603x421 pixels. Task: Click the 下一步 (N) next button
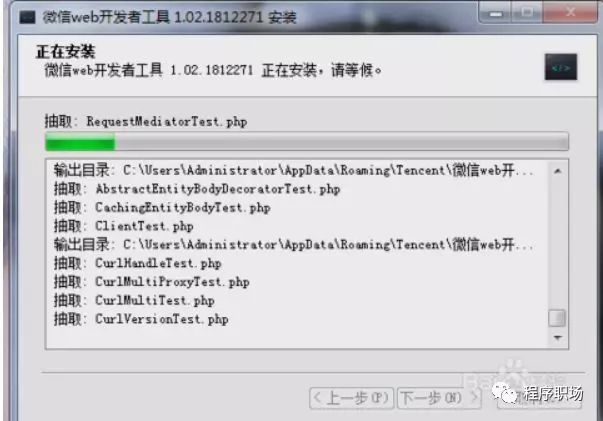439,398
